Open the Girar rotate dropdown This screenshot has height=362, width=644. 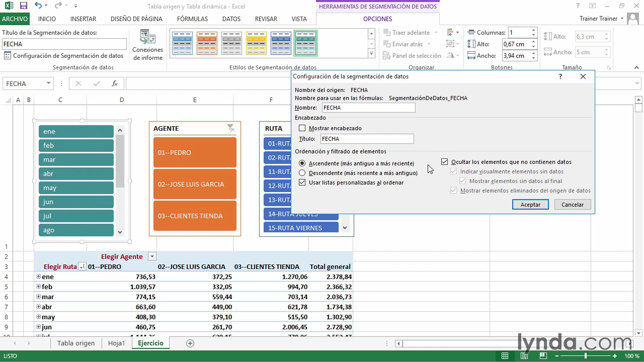pyautogui.click(x=453, y=56)
